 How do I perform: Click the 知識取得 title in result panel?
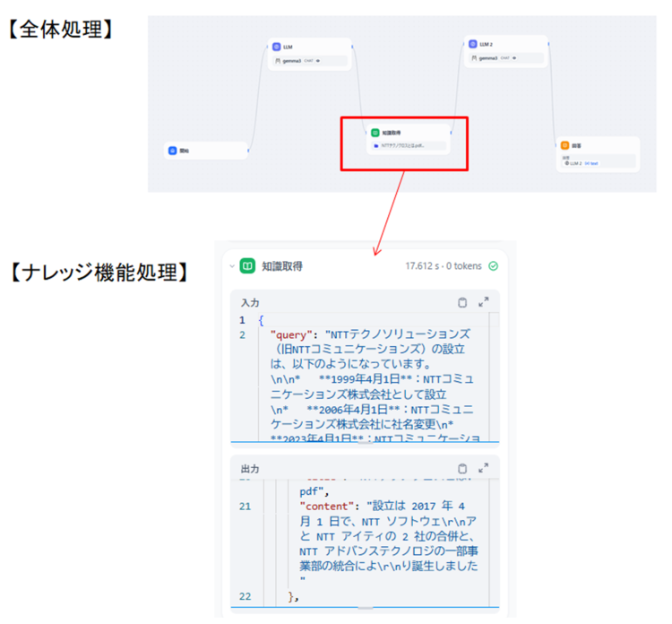pos(282,266)
